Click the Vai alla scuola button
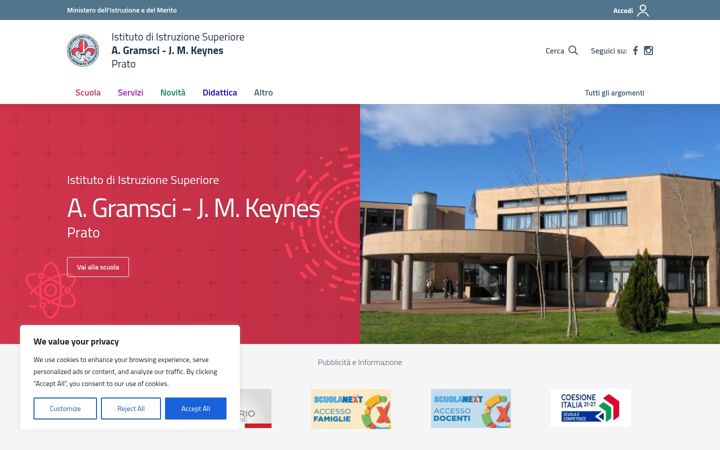 coord(98,267)
